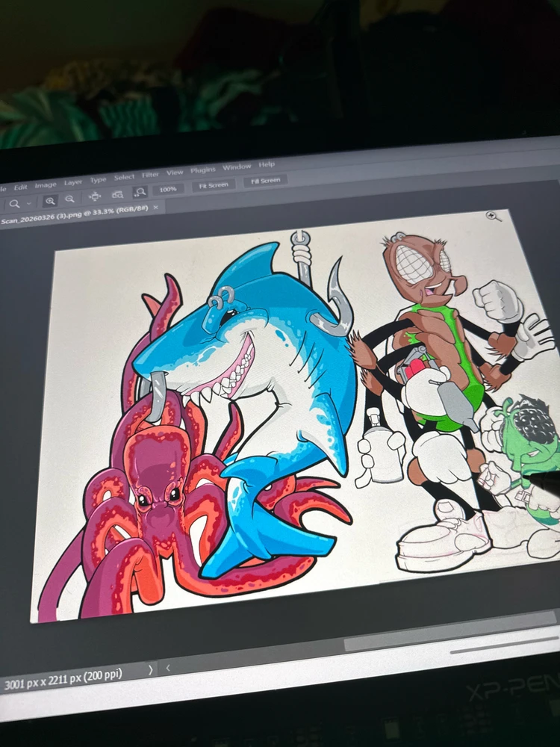The image size is (560, 747).
Task: Click the left scroll arrow in status bar
Action: tap(167, 668)
